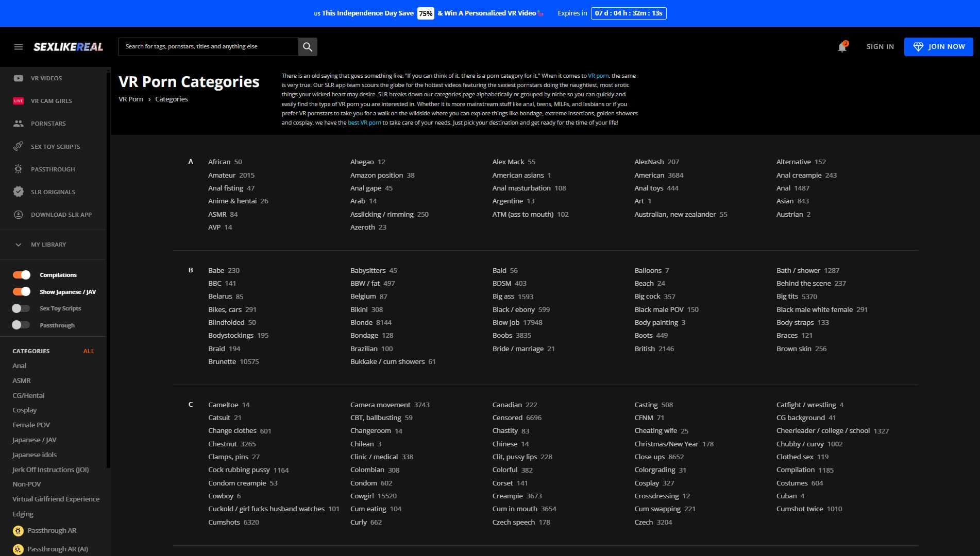980x556 pixels.
Task: Open the Censored 6696 category
Action: tap(517, 418)
